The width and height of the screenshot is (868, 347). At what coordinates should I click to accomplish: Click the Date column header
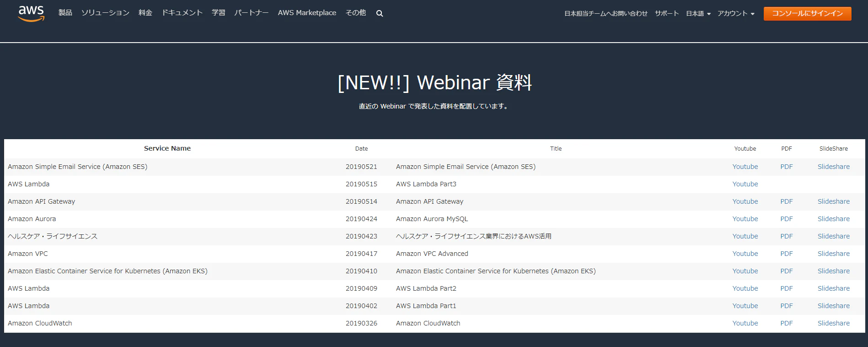tap(361, 149)
